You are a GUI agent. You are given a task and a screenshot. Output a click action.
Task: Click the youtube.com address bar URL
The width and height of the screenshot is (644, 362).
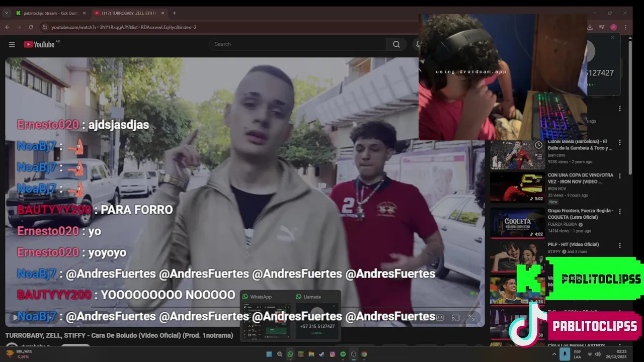(x=124, y=27)
